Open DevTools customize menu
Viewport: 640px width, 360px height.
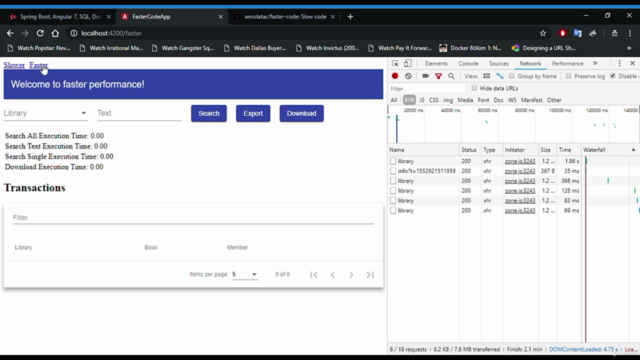(620, 64)
